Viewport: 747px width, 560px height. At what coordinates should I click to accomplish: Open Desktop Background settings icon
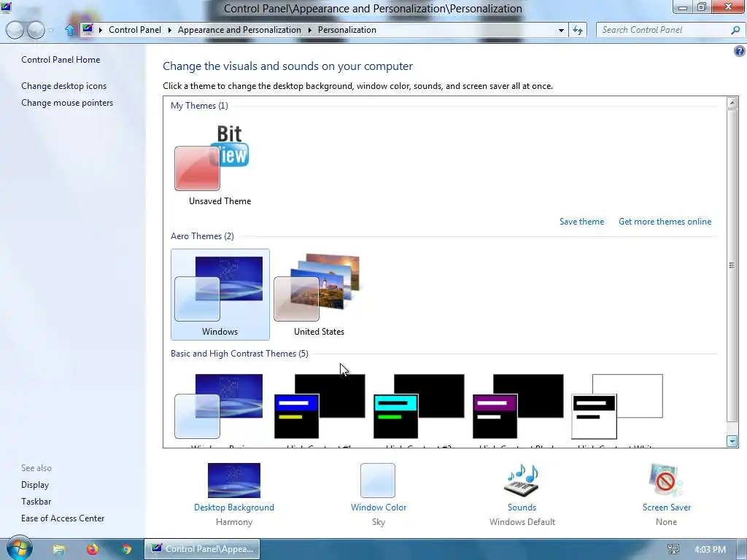[x=234, y=481]
